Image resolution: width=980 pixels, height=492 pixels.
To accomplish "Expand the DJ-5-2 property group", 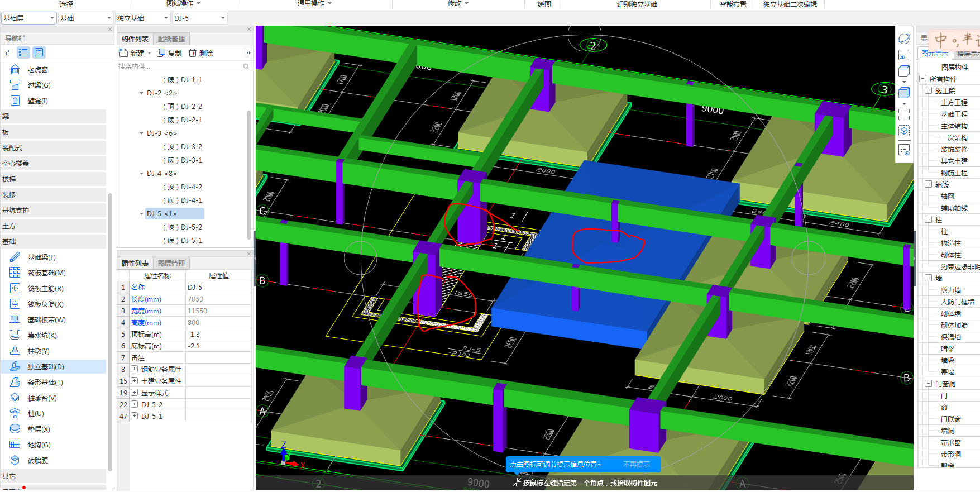I will [x=135, y=404].
